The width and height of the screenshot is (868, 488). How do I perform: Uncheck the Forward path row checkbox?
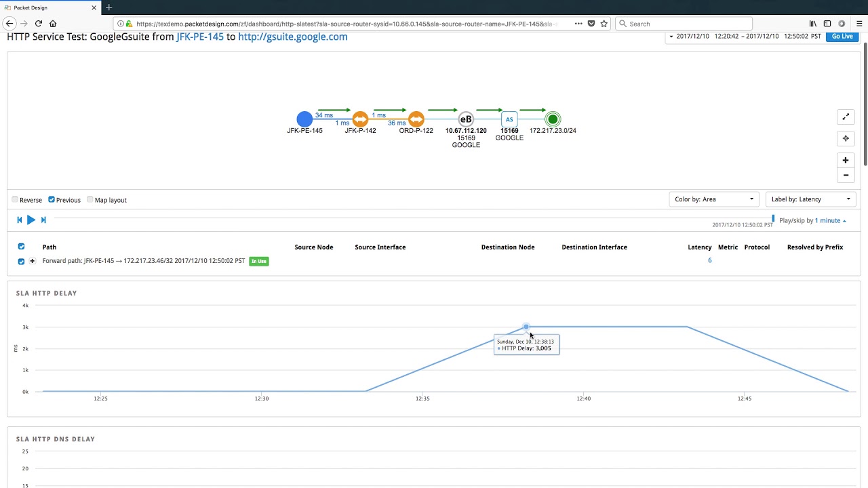21,261
